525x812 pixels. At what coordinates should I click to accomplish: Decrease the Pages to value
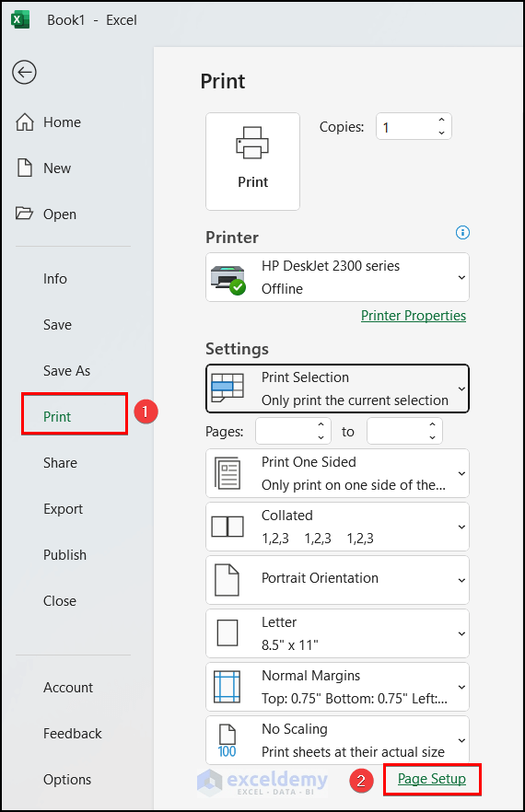tap(432, 437)
